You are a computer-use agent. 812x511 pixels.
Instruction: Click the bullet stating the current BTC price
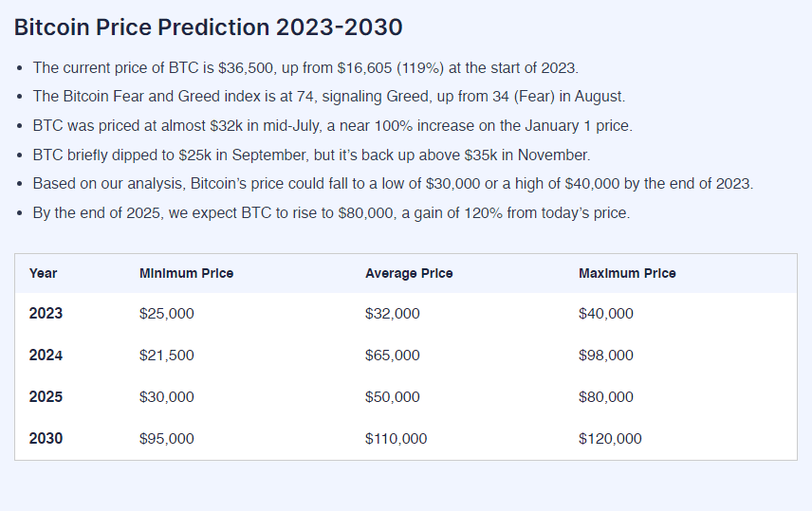click(x=305, y=67)
